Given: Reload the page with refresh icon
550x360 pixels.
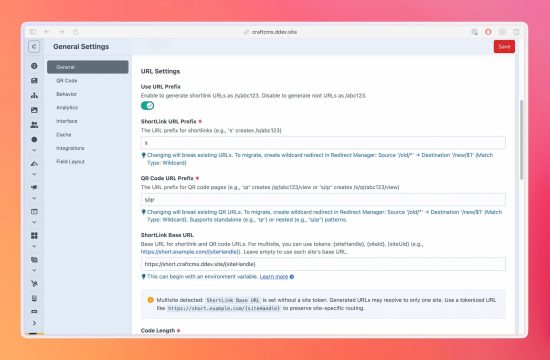Looking at the screenshot, I should click(76, 32).
